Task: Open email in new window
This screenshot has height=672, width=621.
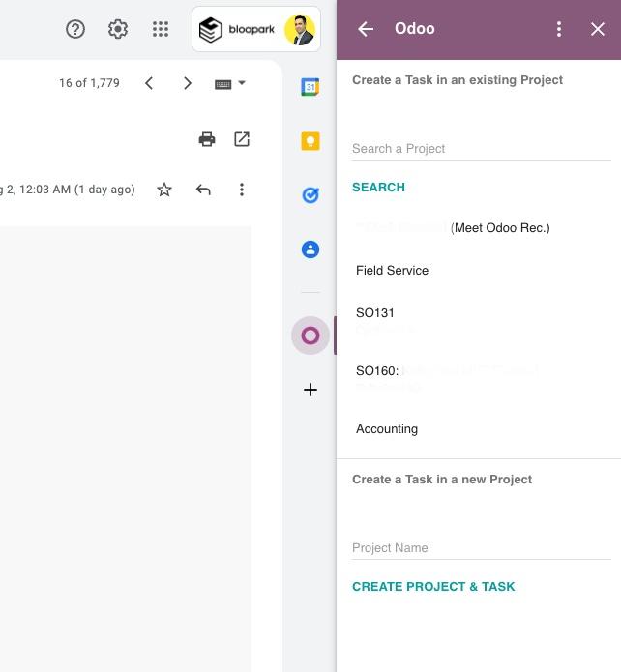Action: click(x=242, y=139)
